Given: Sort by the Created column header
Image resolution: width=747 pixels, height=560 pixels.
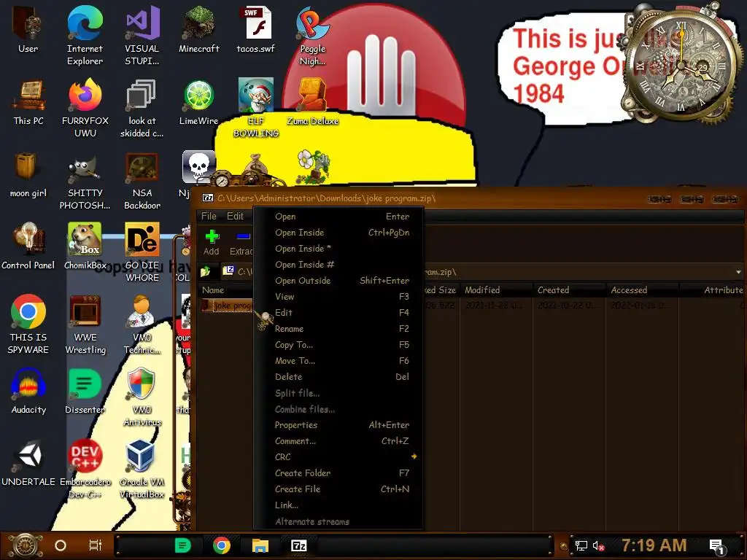Looking at the screenshot, I should point(569,290).
